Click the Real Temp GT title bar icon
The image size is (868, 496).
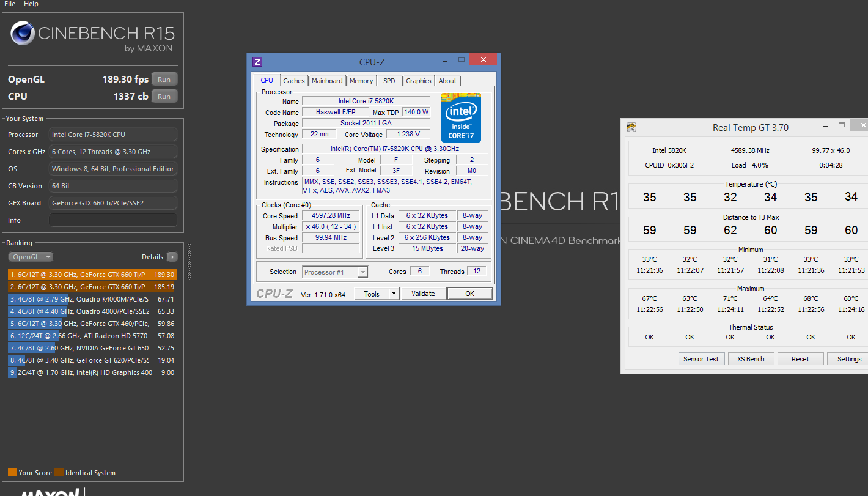(631, 127)
